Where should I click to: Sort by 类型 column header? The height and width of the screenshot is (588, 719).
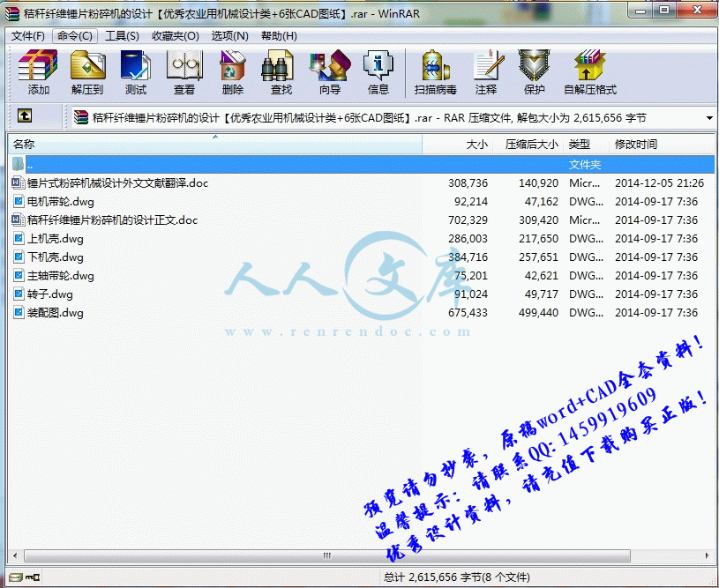[587, 144]
